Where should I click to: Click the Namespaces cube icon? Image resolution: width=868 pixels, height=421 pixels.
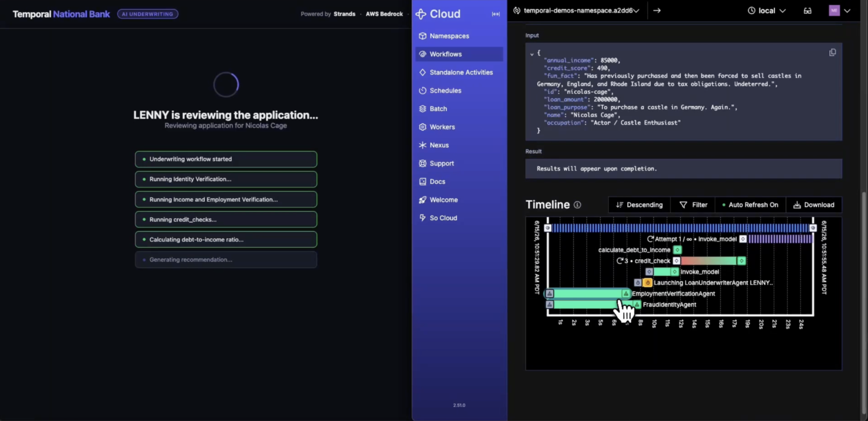click(x=423, y=36)
